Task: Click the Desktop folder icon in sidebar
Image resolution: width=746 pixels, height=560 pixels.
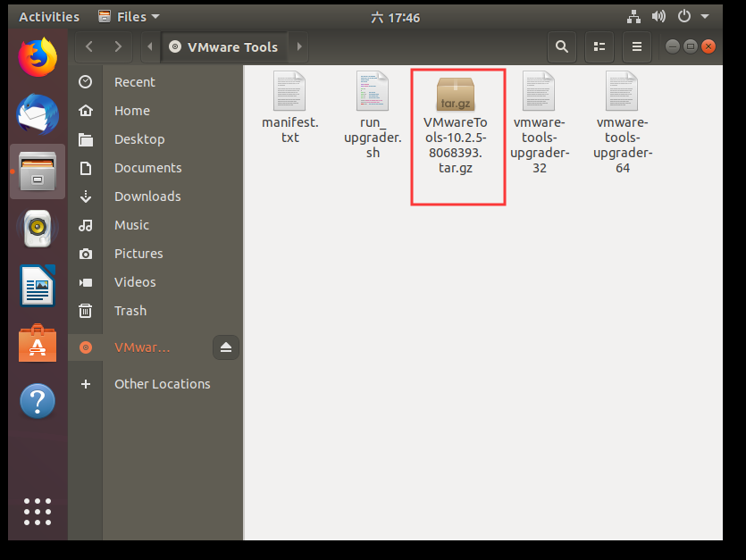Action: (86, 139)
